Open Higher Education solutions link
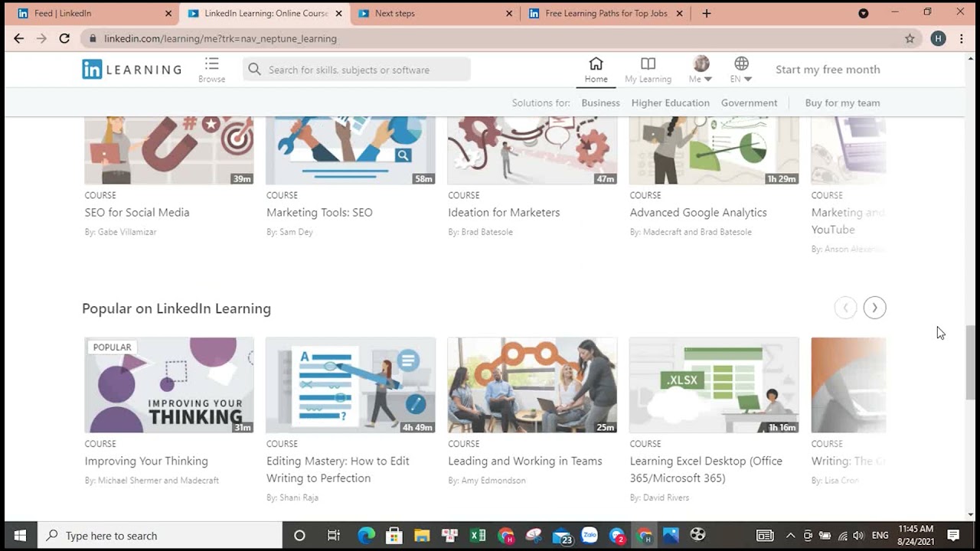This screenshot has height=551, width=980. point(671,103)
